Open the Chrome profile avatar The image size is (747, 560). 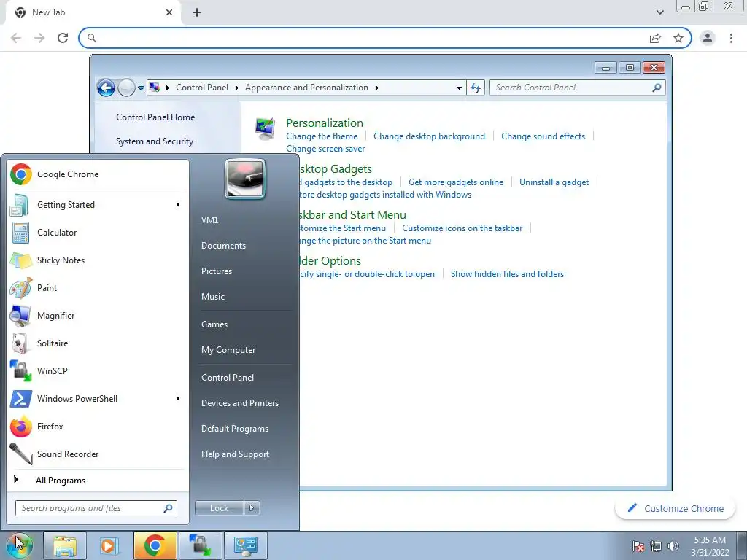708,38
